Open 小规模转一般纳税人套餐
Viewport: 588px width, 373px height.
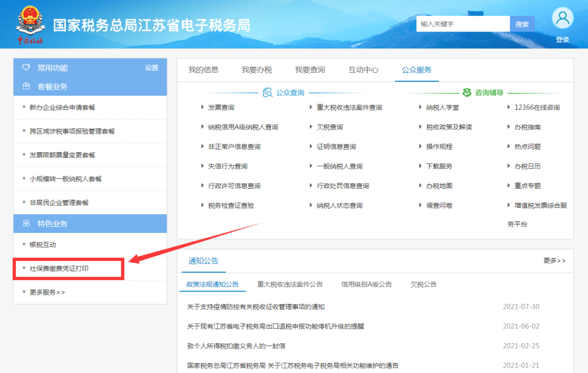click(66, 179)
